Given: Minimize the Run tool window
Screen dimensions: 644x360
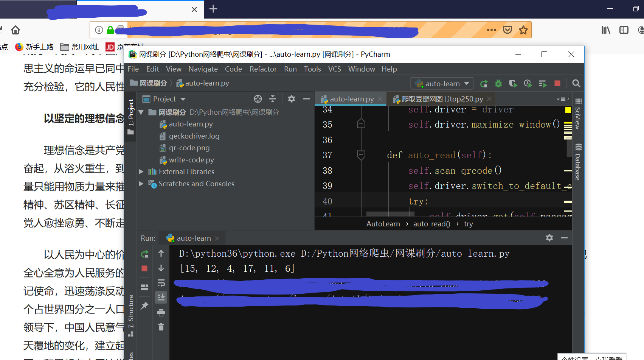Looking at the screenshot, I should tap(564, 238).
